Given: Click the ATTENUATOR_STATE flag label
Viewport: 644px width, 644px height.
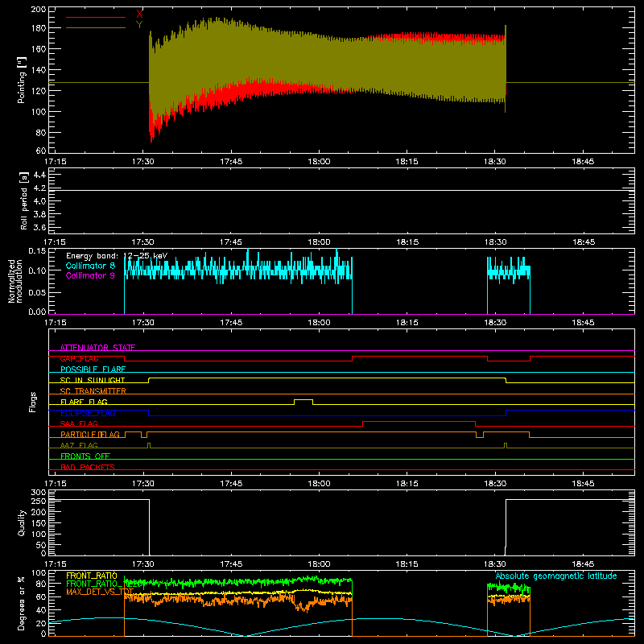Looking at the screenshot, I should 97,348.
